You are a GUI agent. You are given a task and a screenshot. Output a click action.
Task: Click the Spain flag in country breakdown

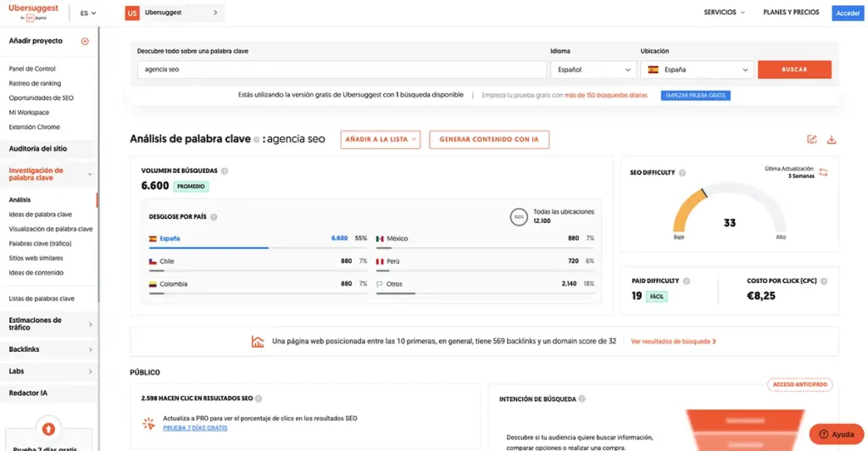153,238
